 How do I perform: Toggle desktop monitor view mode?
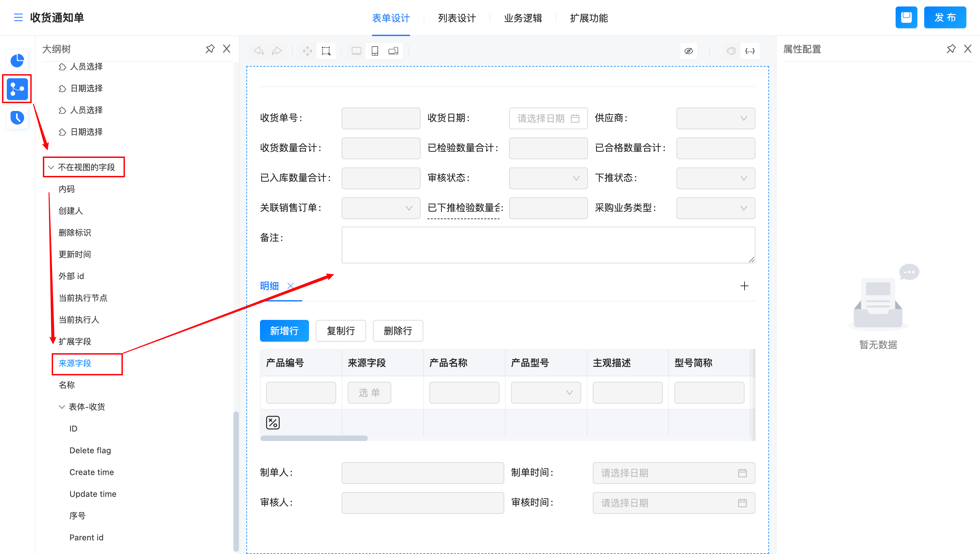357,51
